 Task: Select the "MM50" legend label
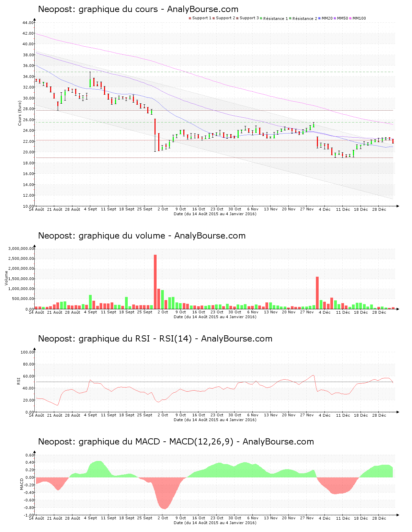(343, 18)
